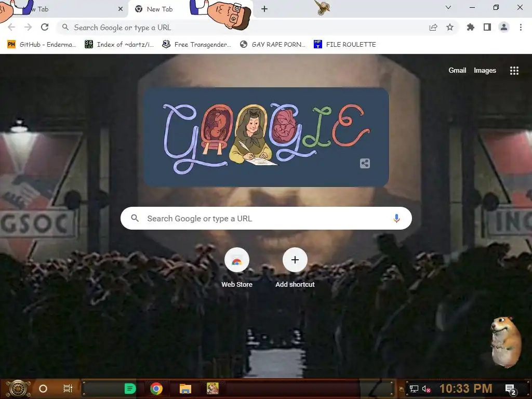Reload the current page
Image resolution: width=532 pixels, height=399 pixels.
[45, 27]
